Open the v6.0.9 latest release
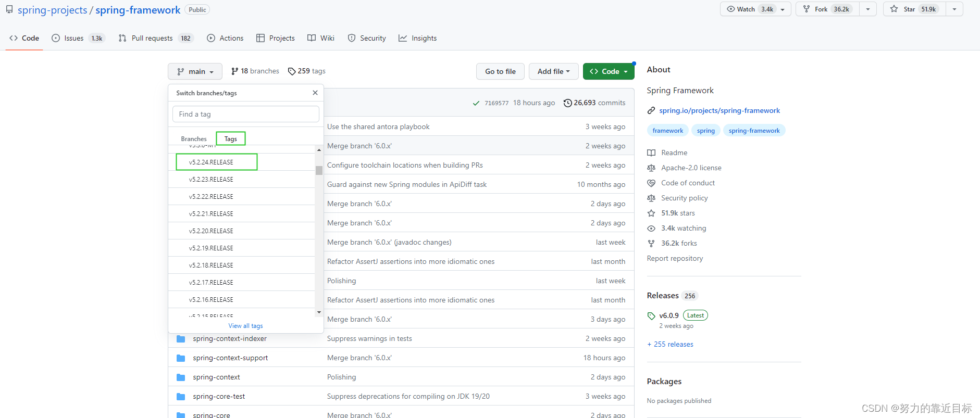This screenshot has height=418, width=980. [x=669, y=315]
